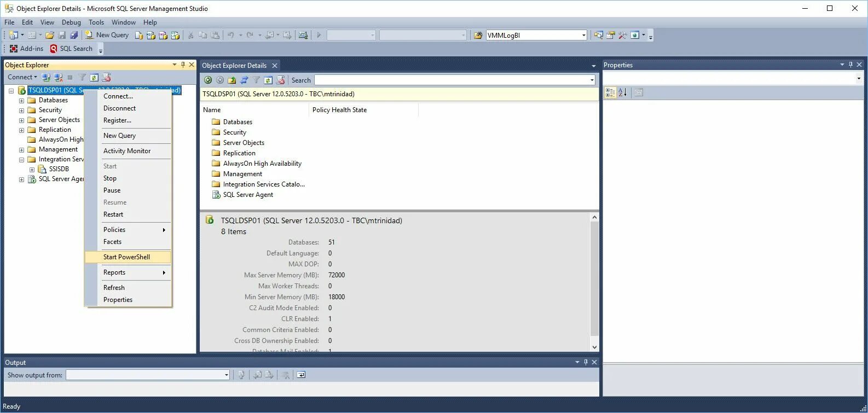This screenshot has width=868, height=413.
Task: Open the Connect dropdown in Object Explorer
Action: click(22, 77)
